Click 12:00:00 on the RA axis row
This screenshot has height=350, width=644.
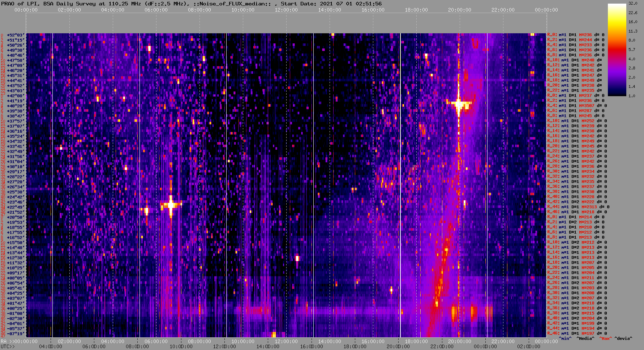(286, 341)
